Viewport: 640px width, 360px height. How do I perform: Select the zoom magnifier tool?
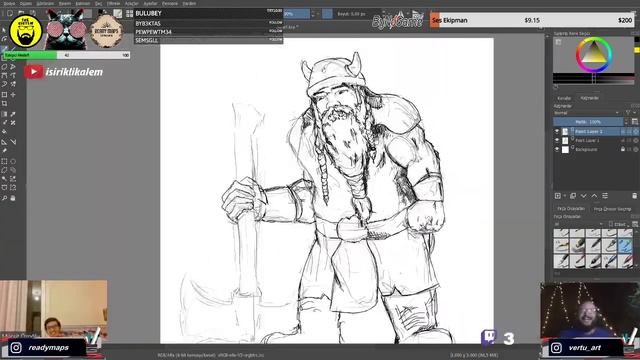(4, 198)
